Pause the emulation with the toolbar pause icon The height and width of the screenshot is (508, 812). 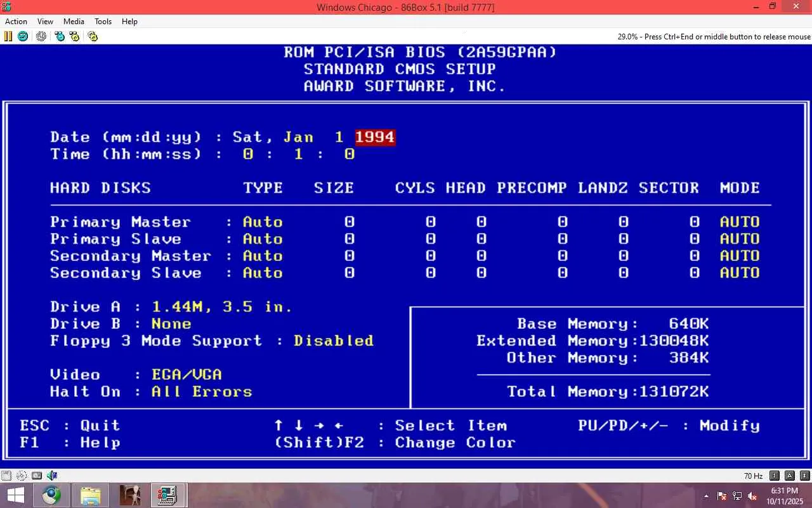tap(8, 36)
